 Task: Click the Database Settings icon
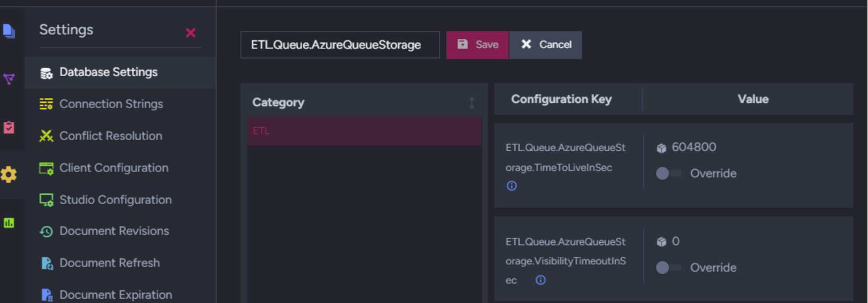46,73
